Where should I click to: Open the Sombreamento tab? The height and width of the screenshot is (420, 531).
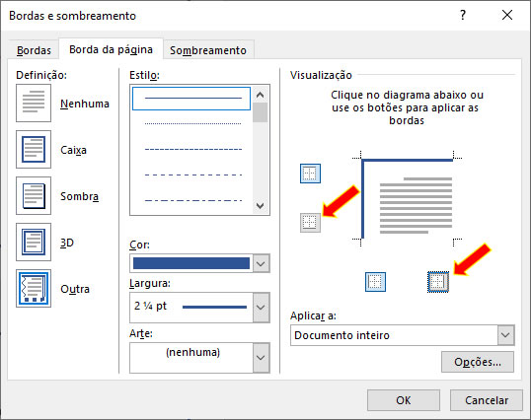[208, 50]
